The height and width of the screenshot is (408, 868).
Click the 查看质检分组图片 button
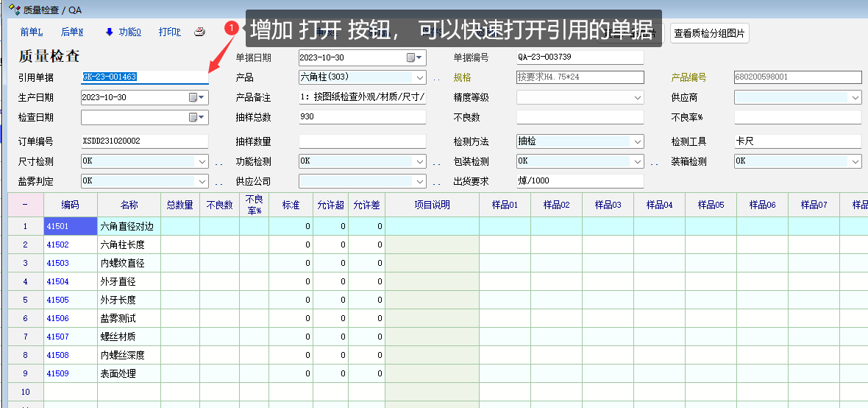(709, 33)
